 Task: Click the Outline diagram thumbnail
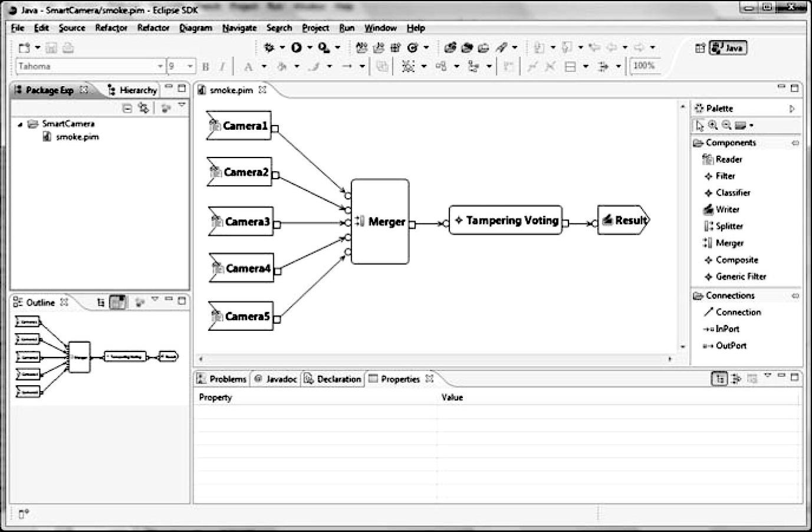point(97,356)
